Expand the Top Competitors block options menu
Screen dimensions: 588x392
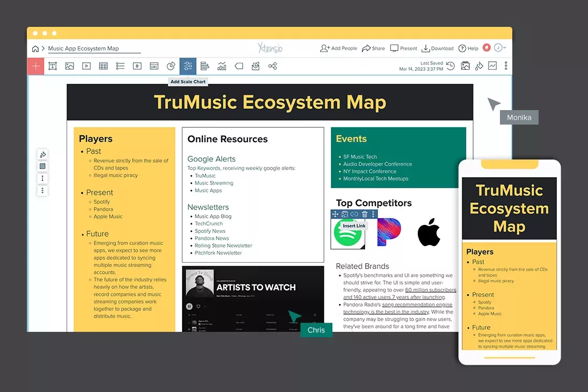pyautogui.click(x=373, y=214)
